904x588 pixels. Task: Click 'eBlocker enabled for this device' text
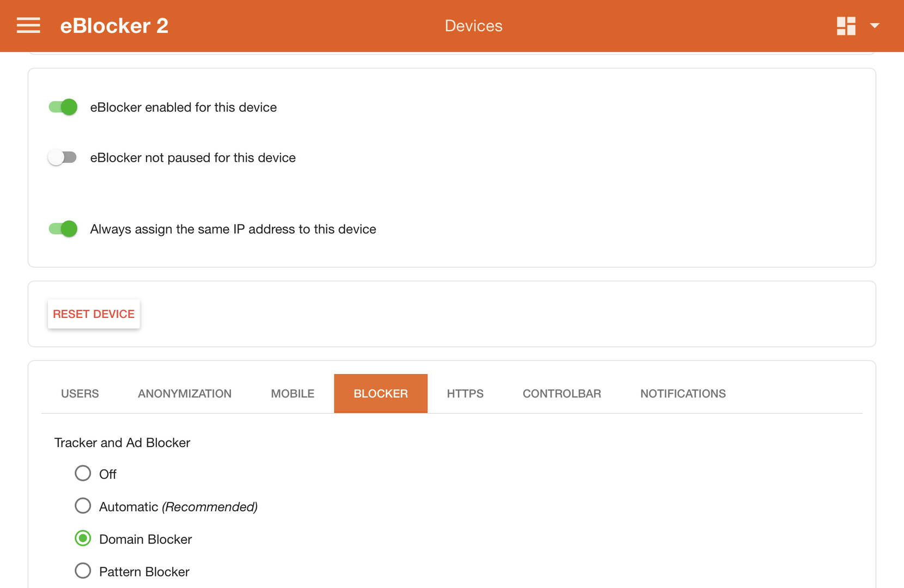coord(184,107)
